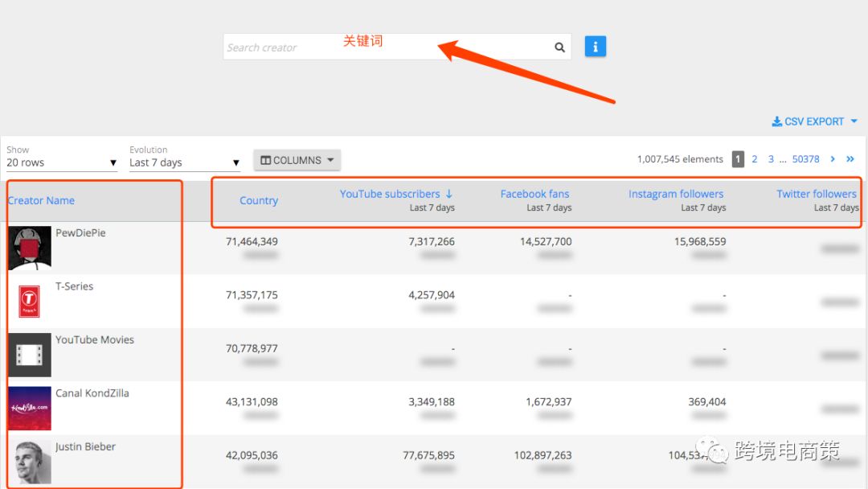Click the value 71,357,175 in T-Series row
This screenshot has width=868, height=489.
252,295
